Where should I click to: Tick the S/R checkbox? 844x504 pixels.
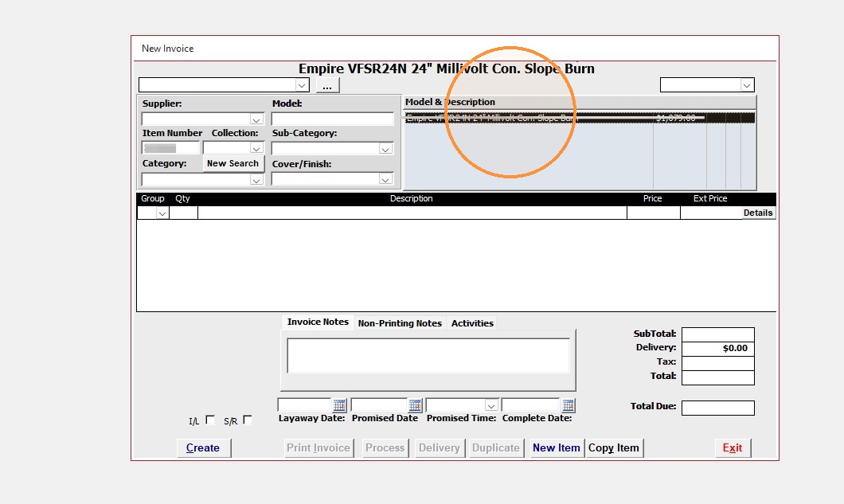[248, 420]
